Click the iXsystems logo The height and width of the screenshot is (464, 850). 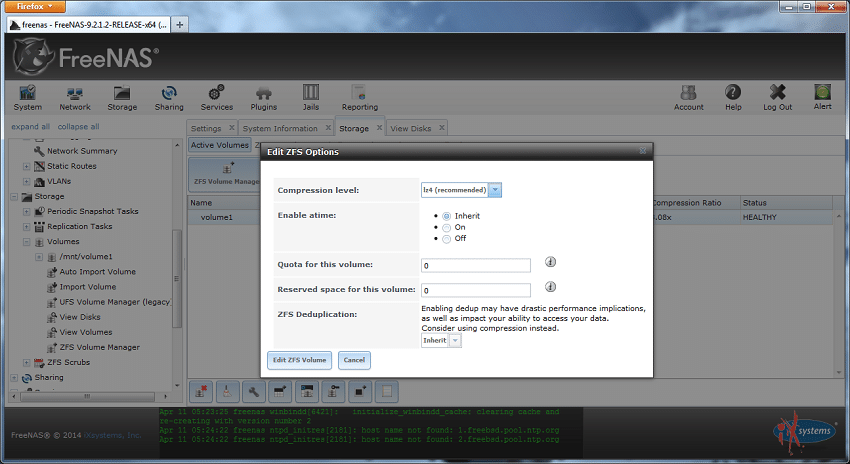[x=804, y=432]
